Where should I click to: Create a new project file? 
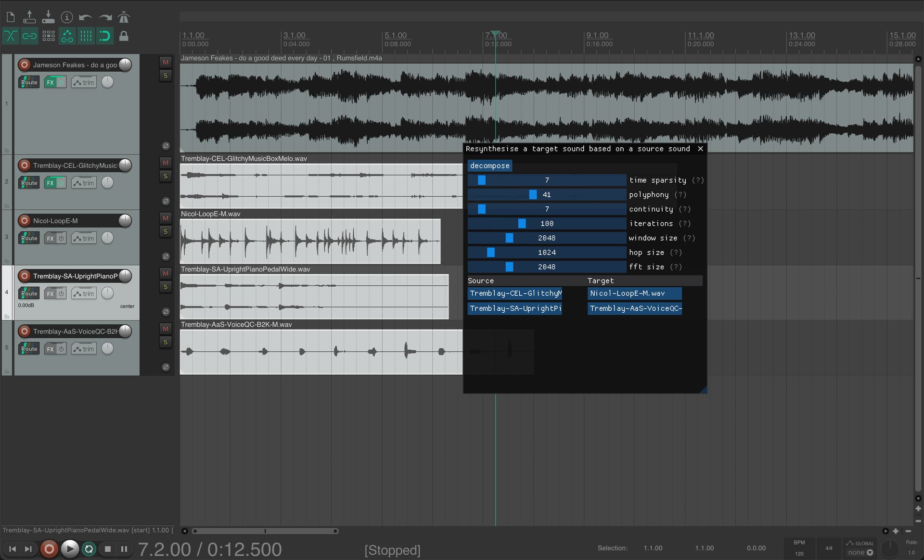pos(11,18)
